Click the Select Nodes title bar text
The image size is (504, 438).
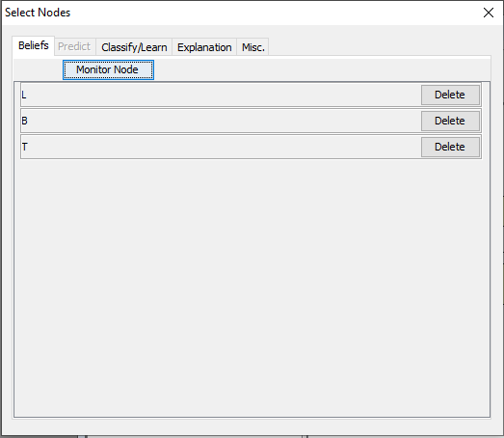point(38,13)
